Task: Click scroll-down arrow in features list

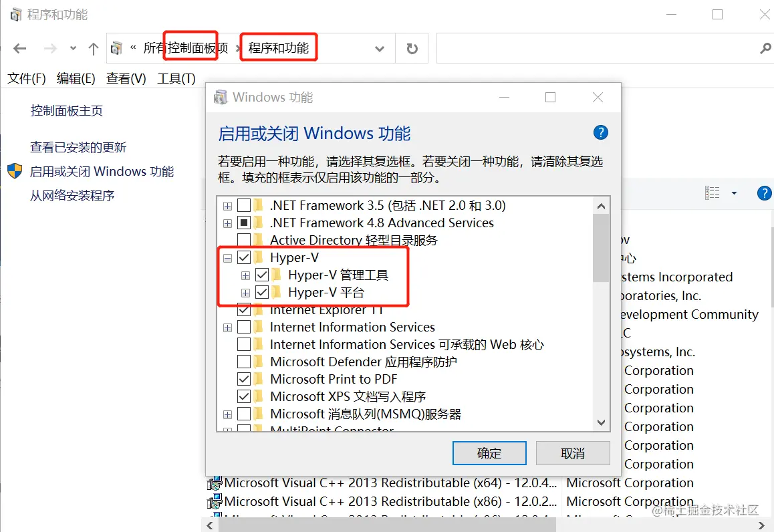Action: (x=601, y=422)
